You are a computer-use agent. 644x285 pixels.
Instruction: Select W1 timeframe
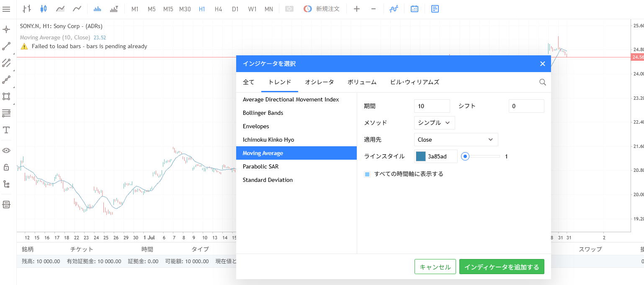(x=252, y=9)
